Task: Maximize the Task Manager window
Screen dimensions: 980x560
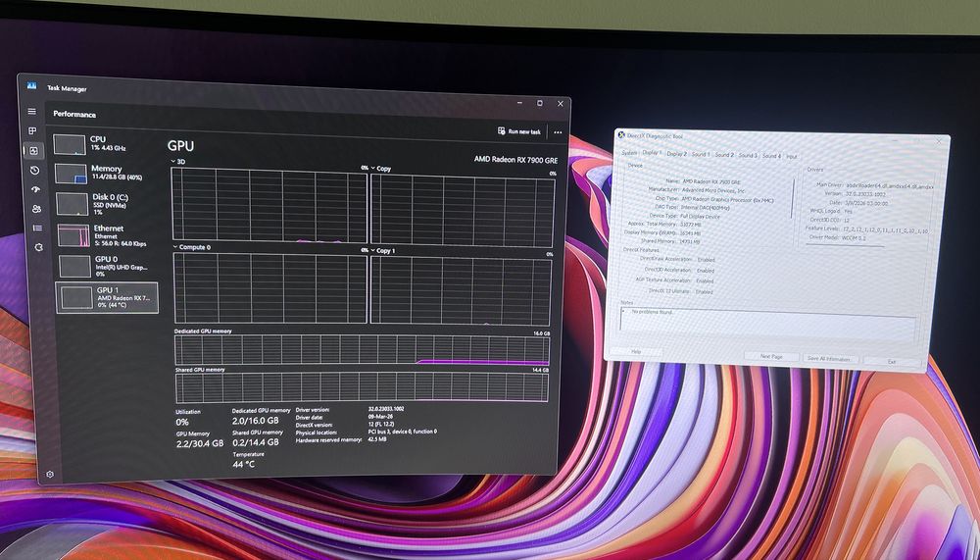Action: tap(540, 103)
